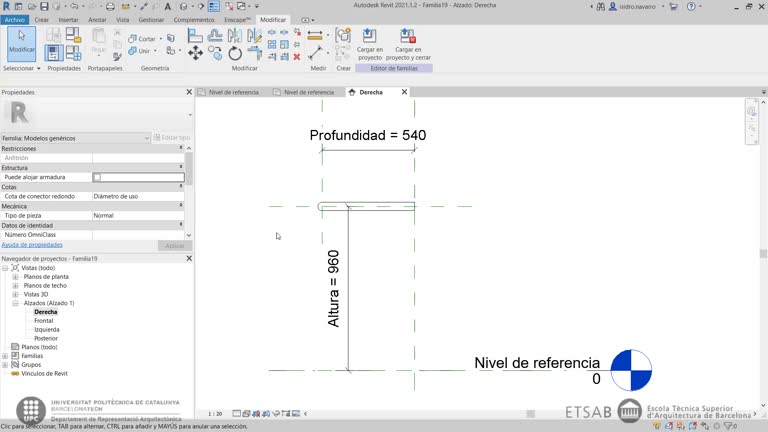The height and width of the screenshot is (432, 768).
Task: Click the Save icon in quick access toolbar
Action: tap(44, 7)
